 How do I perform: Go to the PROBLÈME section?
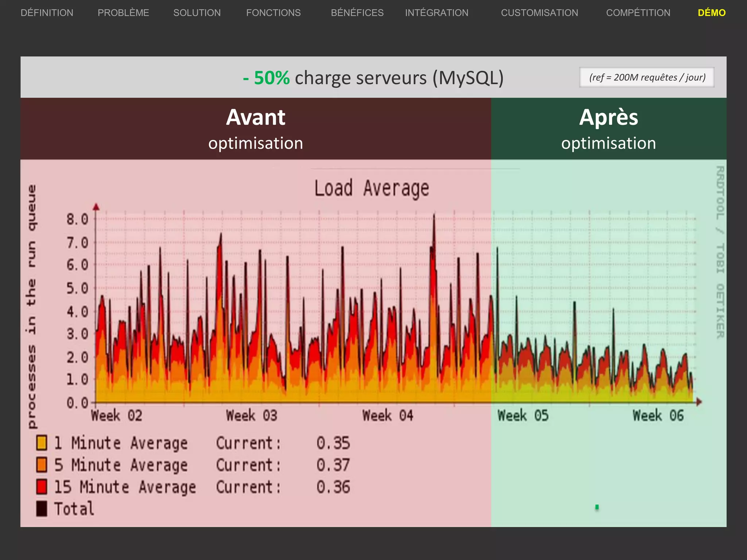123,13
